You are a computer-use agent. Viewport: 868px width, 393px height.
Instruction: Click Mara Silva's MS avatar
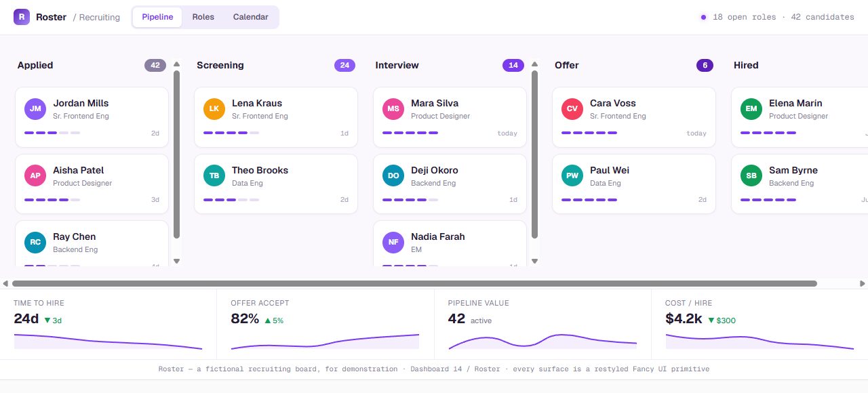tap(393, 108)
